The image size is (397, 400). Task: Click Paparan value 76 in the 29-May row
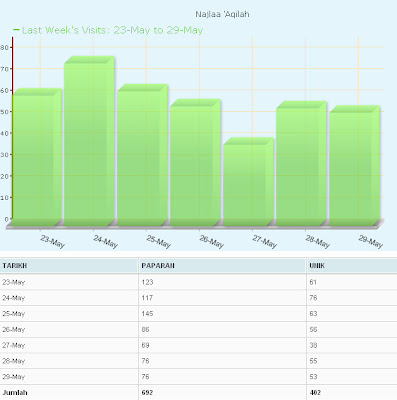tap(145, 377)
